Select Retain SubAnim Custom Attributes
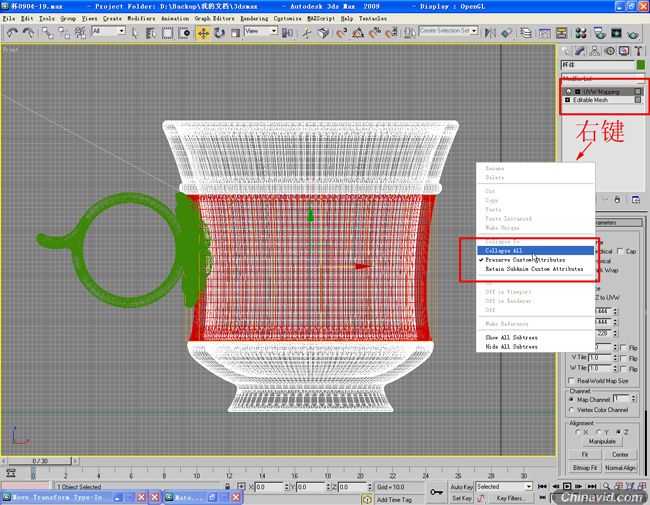This screenshot has height=505, width=650. (x=535, y=269)
